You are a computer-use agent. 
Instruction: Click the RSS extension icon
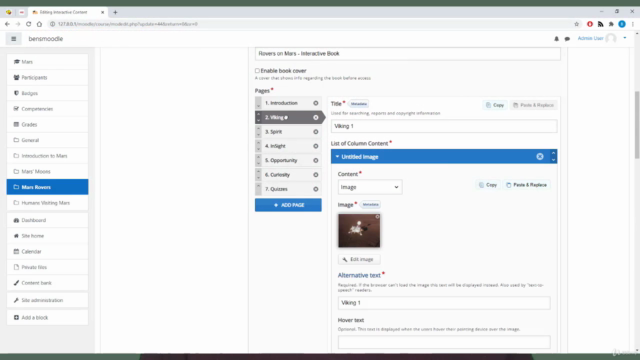600,24
